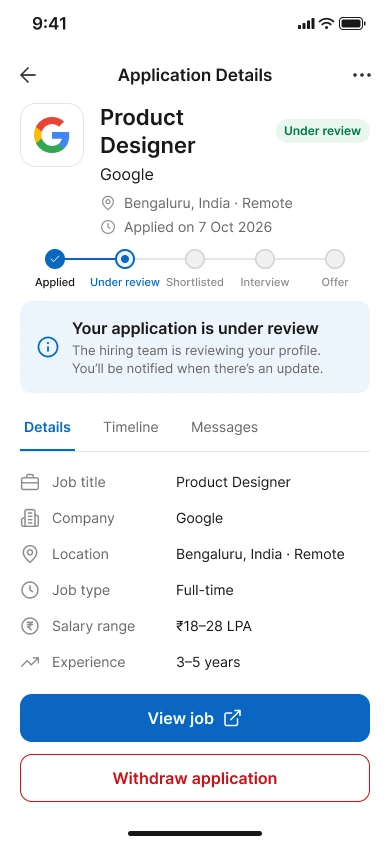Image resolution: width=390 pixels, height=844 pixels.
Task: Tap the Application Details header title
Action: [195, 75]
